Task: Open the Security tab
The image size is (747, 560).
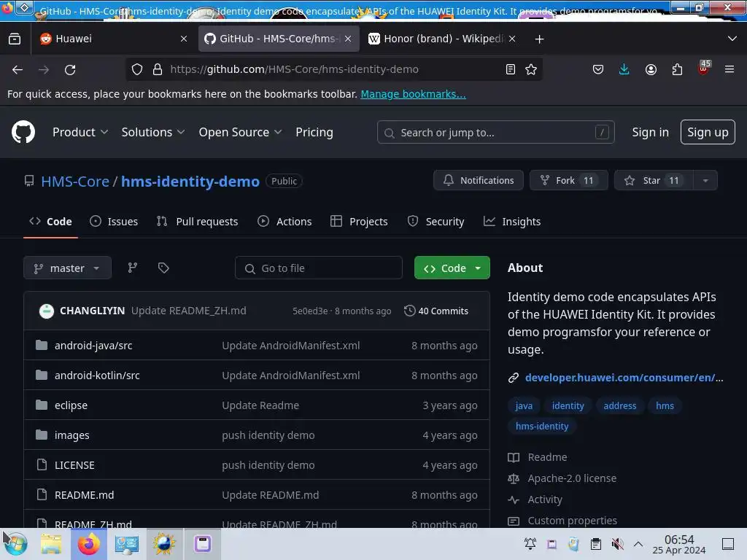Action: click(x=436, y=222)
